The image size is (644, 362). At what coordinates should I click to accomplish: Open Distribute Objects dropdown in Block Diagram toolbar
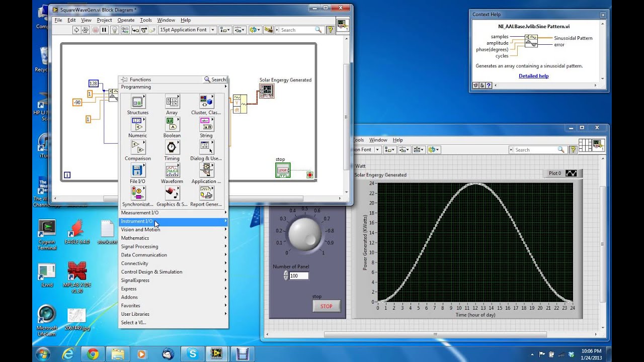239,30
